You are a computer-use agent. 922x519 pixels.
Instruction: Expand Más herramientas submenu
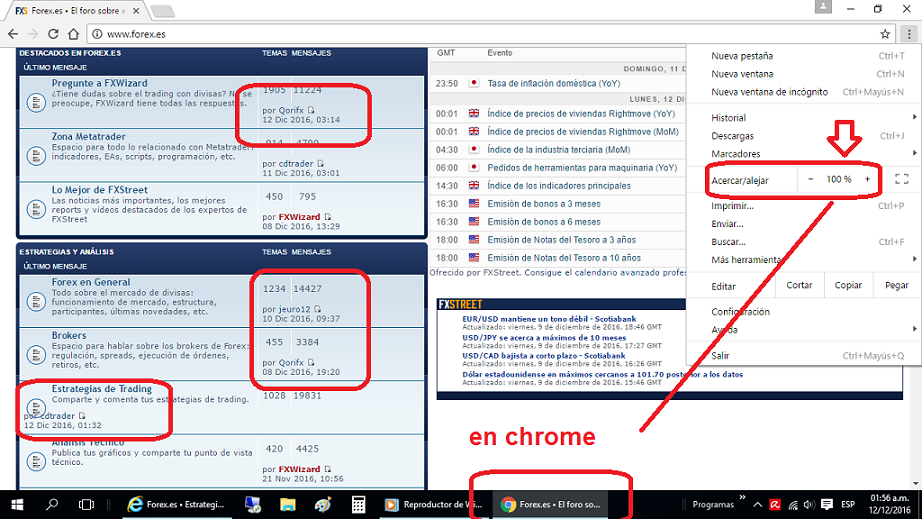[746, 260]
